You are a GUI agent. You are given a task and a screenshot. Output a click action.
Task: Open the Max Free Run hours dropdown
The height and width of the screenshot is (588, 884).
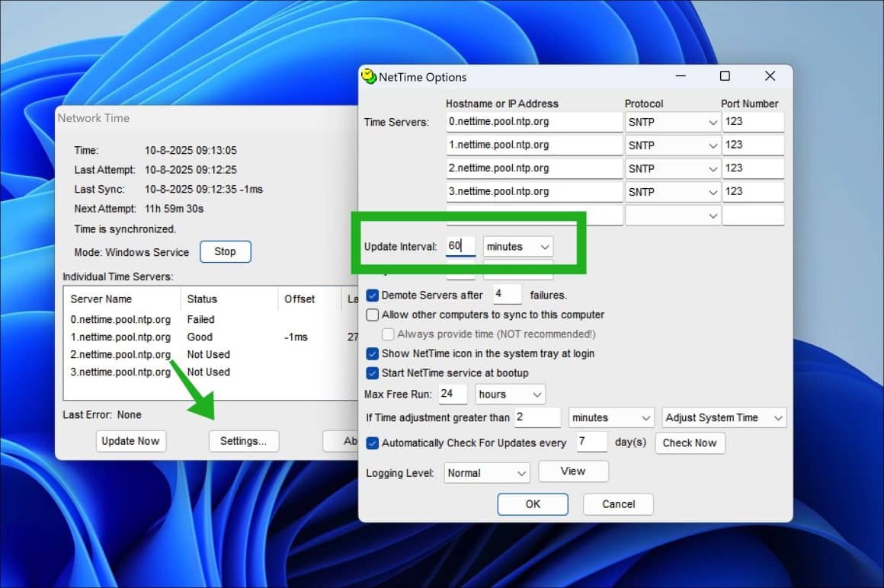(511, 395)
